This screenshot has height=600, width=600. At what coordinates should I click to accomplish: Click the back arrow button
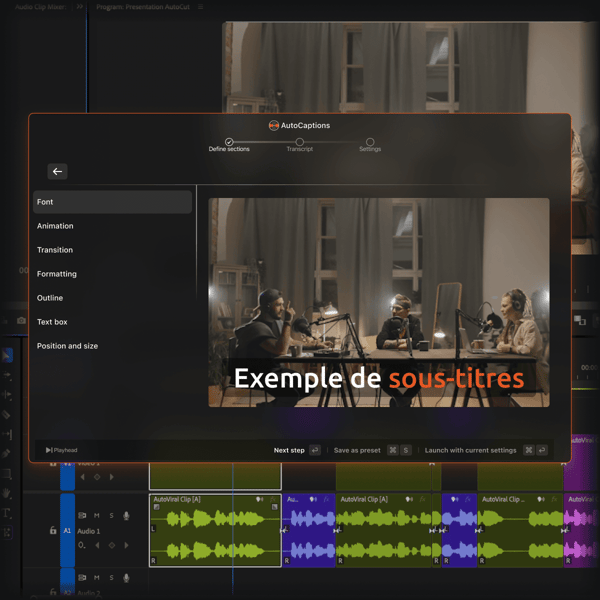(57, 171)
